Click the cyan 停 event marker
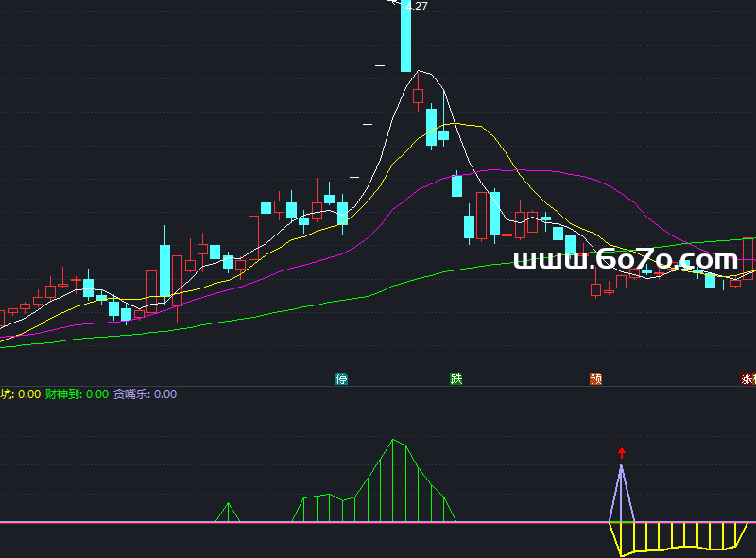Screen dimensions: 756x558 [342, 379]
